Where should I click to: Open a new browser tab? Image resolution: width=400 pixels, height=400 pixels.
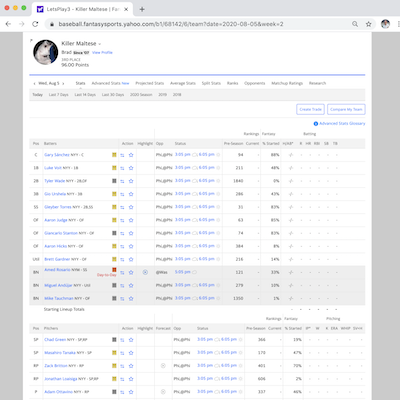142,9
